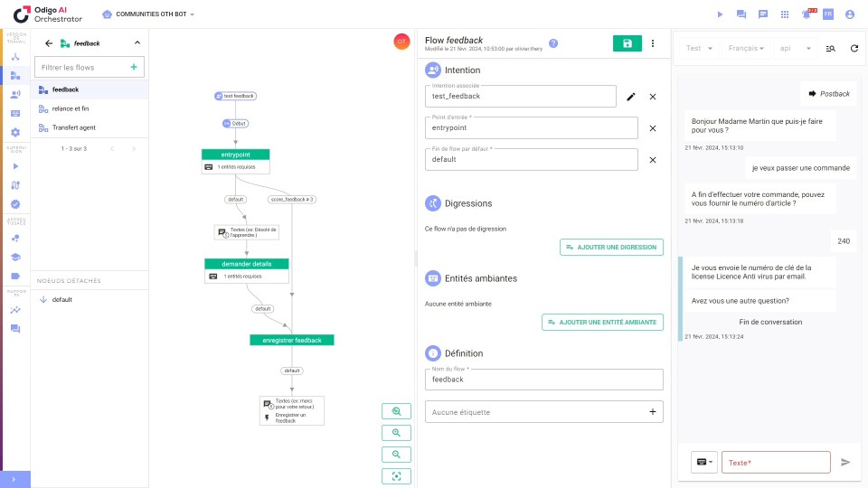
Task: Select the 'anregistrer feedback' node on canvas
Action: point(292,340)
